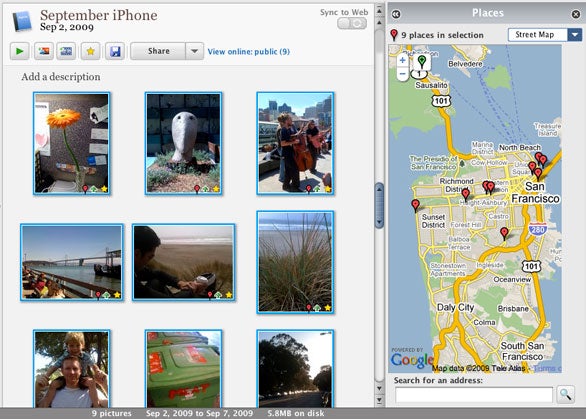Click Sep 2, 2009 to Sep 7, 2009 status
This screenshot has width=586, height=419.
point(199,413)
